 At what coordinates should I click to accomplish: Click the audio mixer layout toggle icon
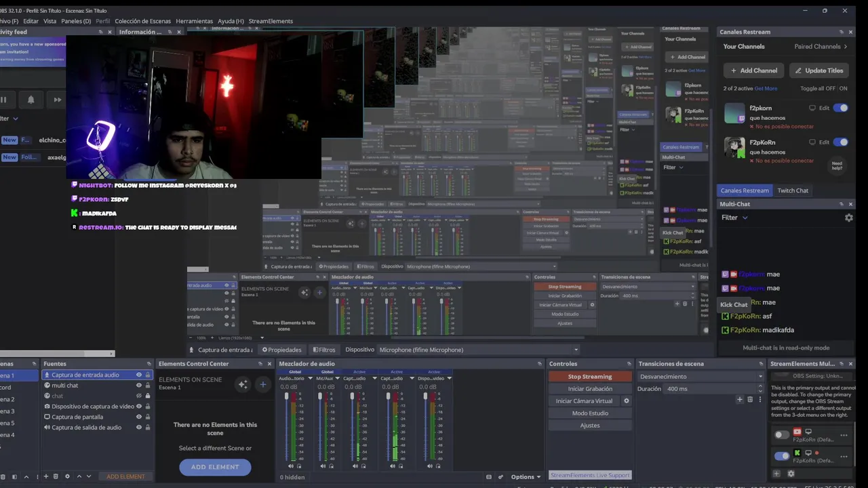[489, 476]
